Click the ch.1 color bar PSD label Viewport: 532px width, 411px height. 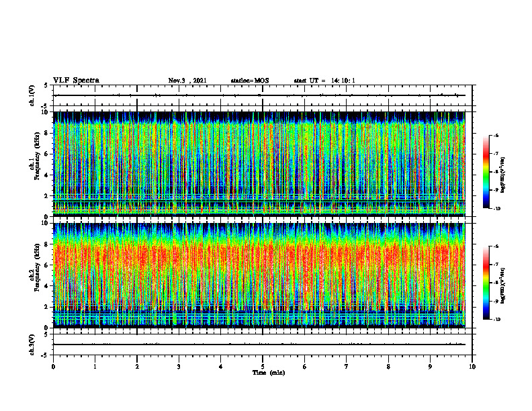click(503, 175)
